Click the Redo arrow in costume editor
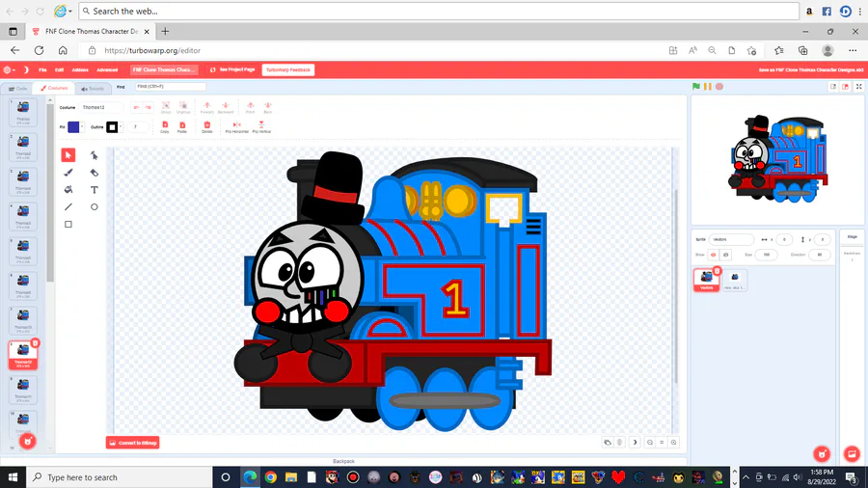This screenshot has width=868, height=488. [148, 107]
